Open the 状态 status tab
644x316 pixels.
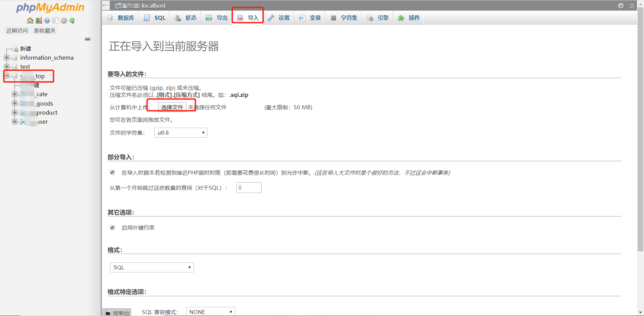tap(185, 18)
